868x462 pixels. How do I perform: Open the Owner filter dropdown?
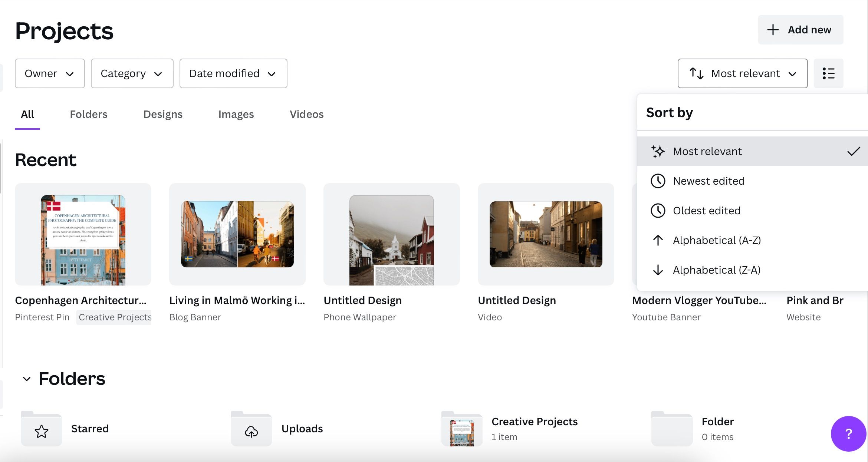coord(49,73)
